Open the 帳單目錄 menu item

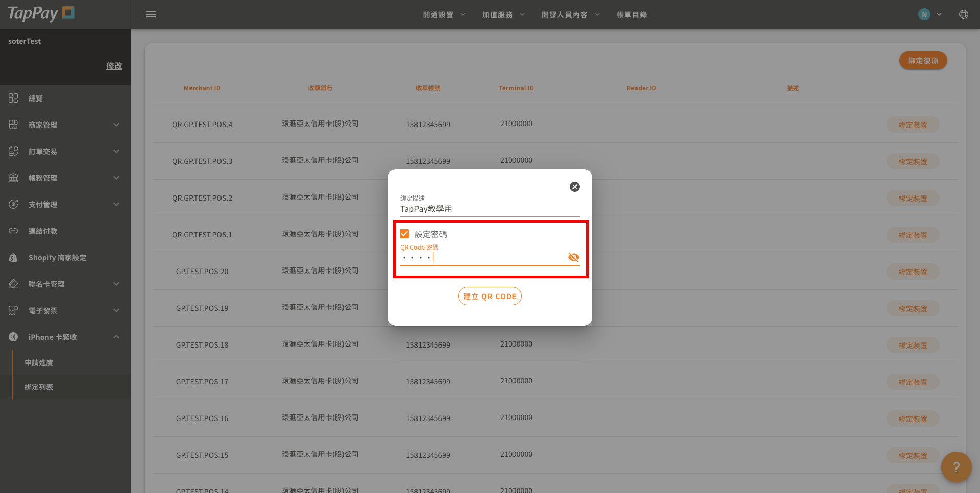pyautogui.click(x=631, y=15)
